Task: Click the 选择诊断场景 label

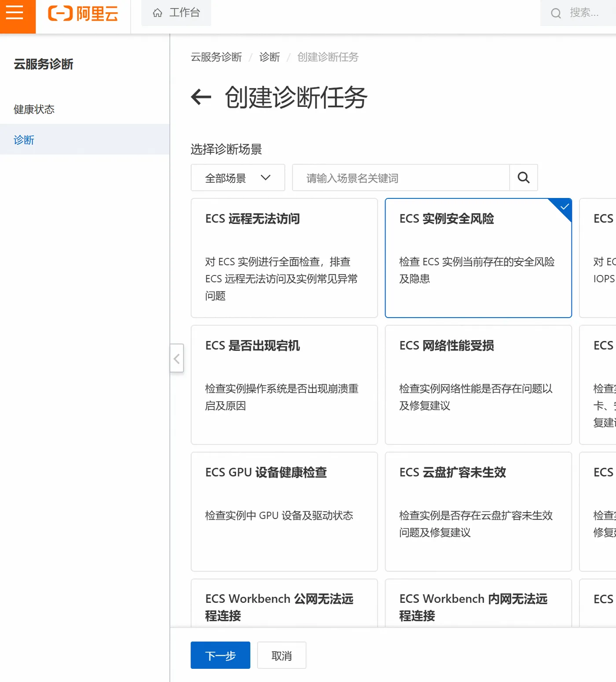Action: click(x=226, y=149)
